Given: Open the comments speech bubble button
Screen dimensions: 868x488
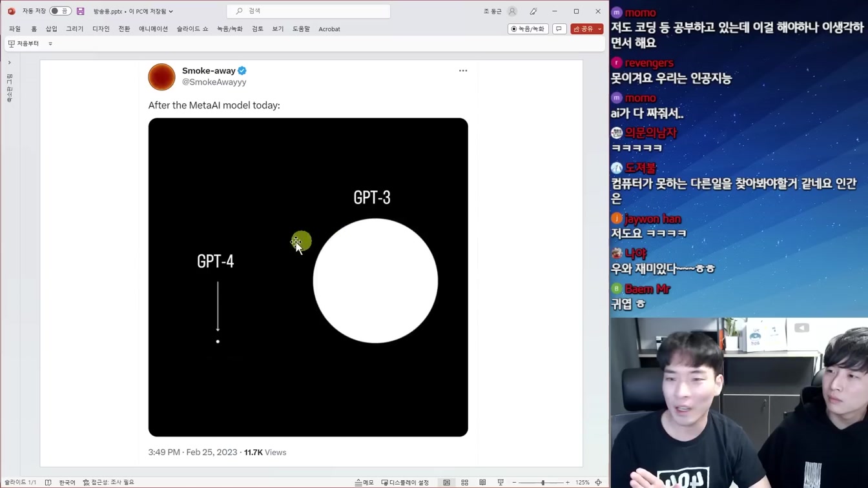Looking at the screenshot, I should [x=559, y=29].
